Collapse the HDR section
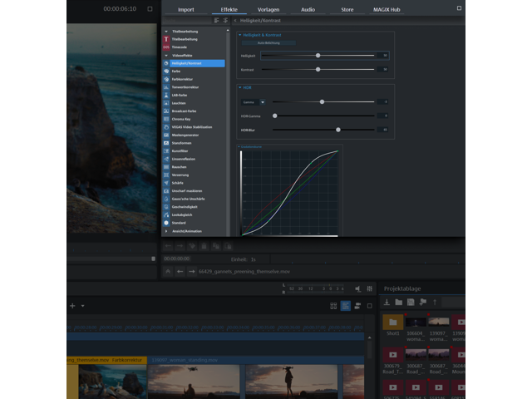 point(240,87)
